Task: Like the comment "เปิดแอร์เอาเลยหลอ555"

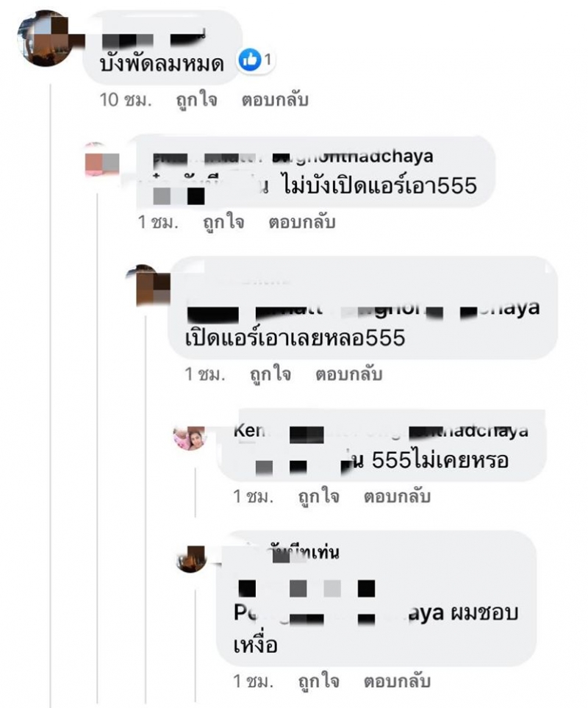Action: [270, 374]
